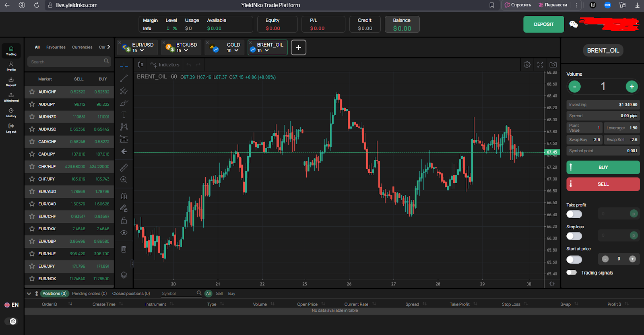Viewport: 644px width, 335px height.
Task: Increase volume with plus button
Action: (x=632, y=86)
